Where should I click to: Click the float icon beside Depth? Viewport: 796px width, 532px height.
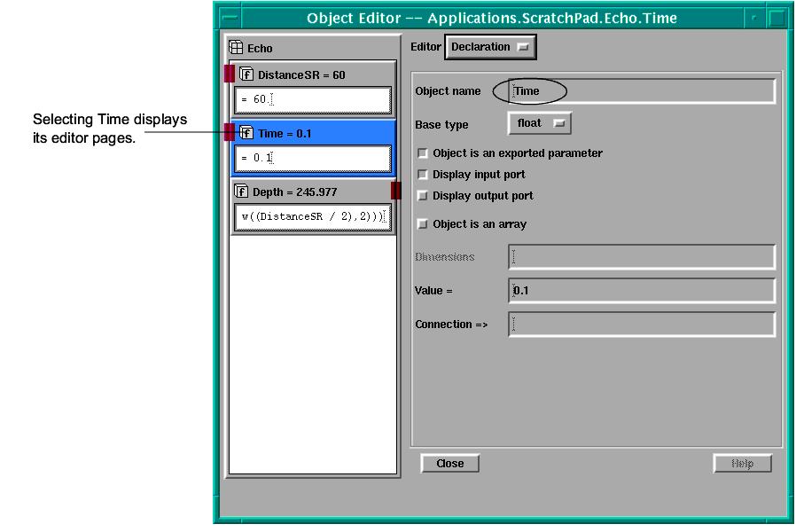(x=241, y=192)
